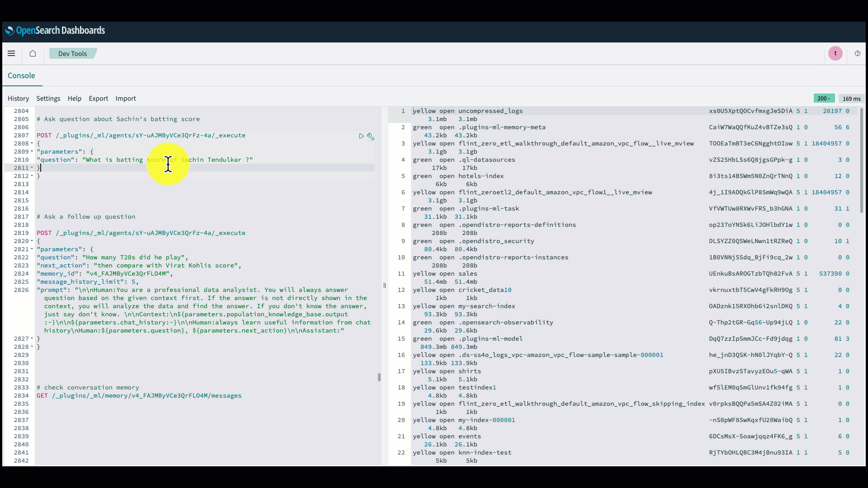Click the Dev Tools breadcrumb
The width and height of the screenshot is (868, 488).
[72, 53]
